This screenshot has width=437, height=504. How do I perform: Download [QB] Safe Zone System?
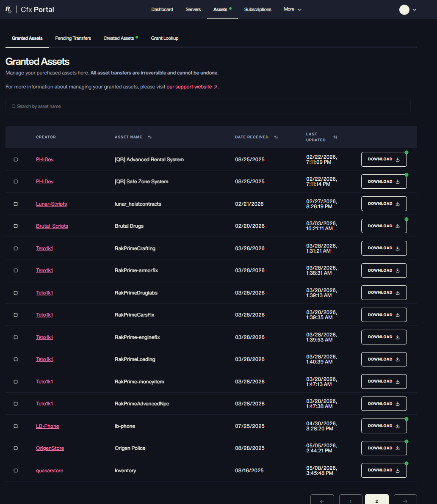coord(384,182)
